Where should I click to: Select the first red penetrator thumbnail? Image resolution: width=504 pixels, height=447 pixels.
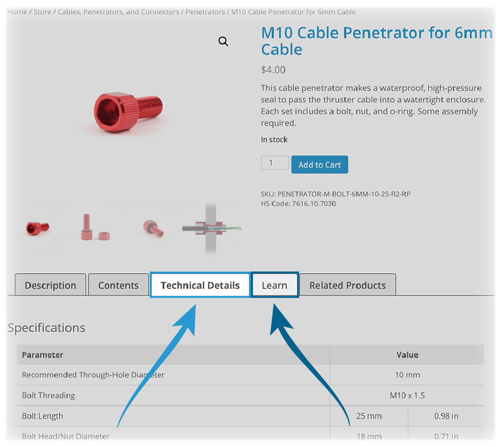pos(38,228)
